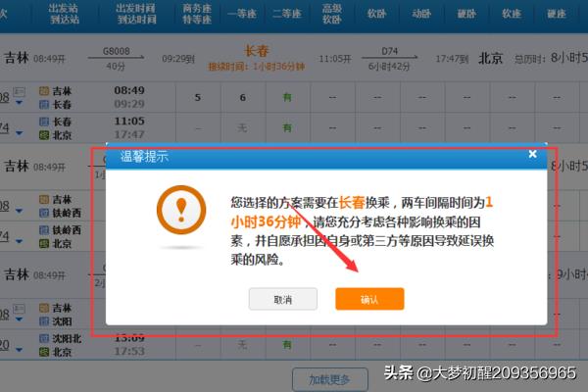Click the 取消 button in the dialog
Image resolution: width=588 pixels, height=392 pixels.
click(283, 299)
